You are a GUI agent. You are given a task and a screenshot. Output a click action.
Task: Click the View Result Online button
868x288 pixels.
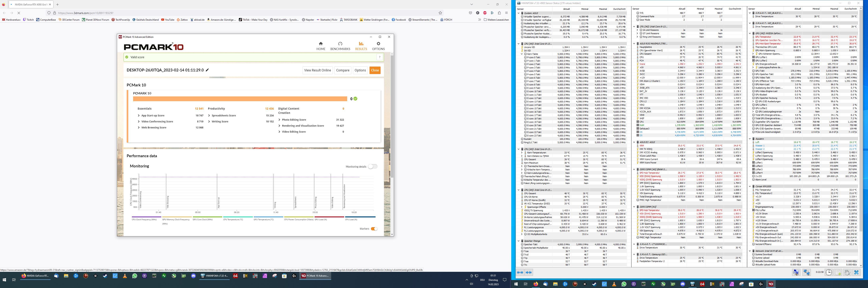[x=317, y=70]
